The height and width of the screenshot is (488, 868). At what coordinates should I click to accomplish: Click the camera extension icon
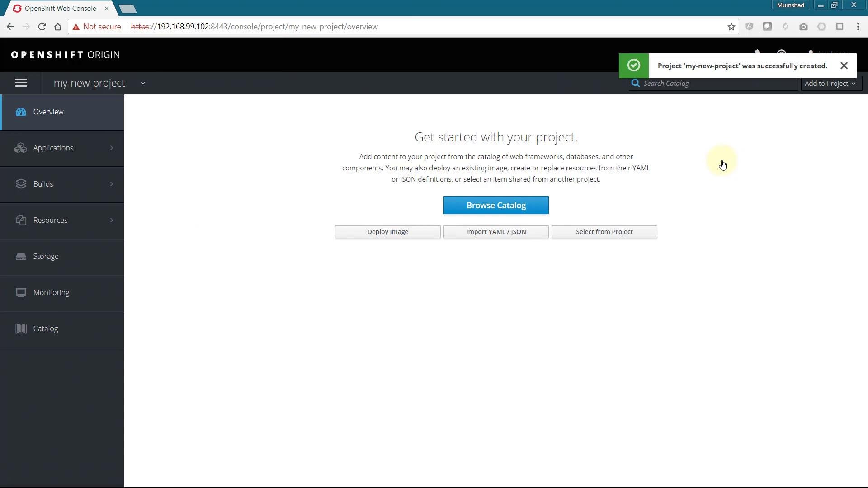coord(803,27)
